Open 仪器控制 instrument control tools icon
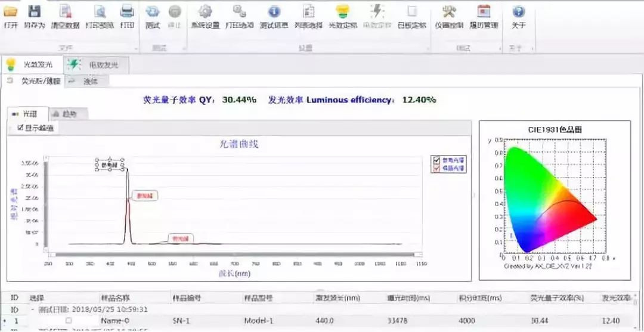 [x=450, y=11]
